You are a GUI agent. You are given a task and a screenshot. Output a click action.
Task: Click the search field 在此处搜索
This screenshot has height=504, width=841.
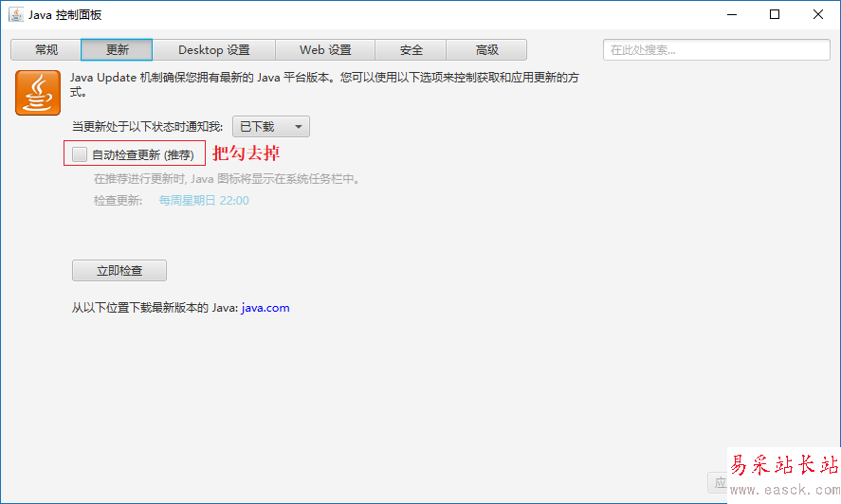pyautogui.click(x=716, y=50)
